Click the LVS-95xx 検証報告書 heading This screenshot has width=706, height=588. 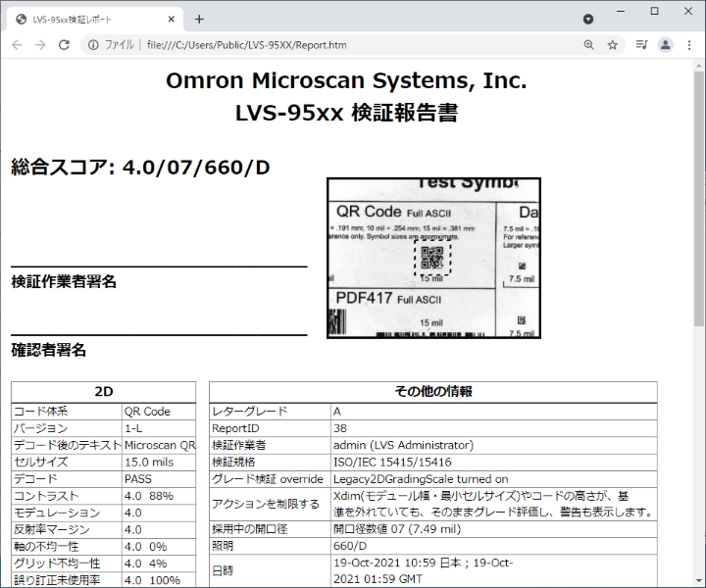(x=346, y=113)
